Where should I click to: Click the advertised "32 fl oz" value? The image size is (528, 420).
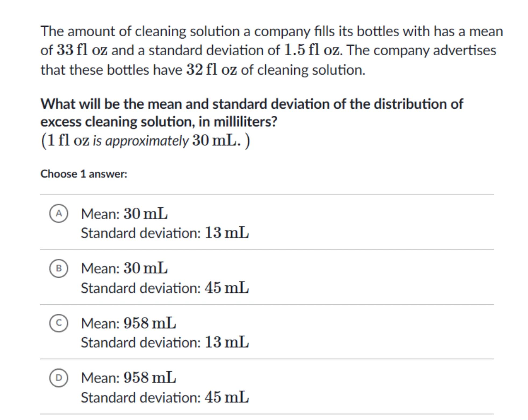(x=211, y=70)
